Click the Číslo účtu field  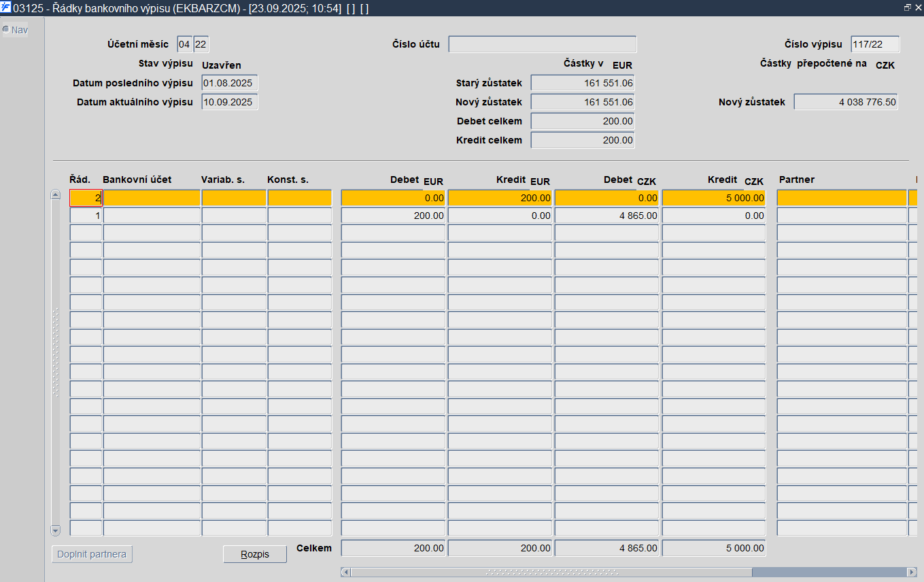[x=543, y=45]
